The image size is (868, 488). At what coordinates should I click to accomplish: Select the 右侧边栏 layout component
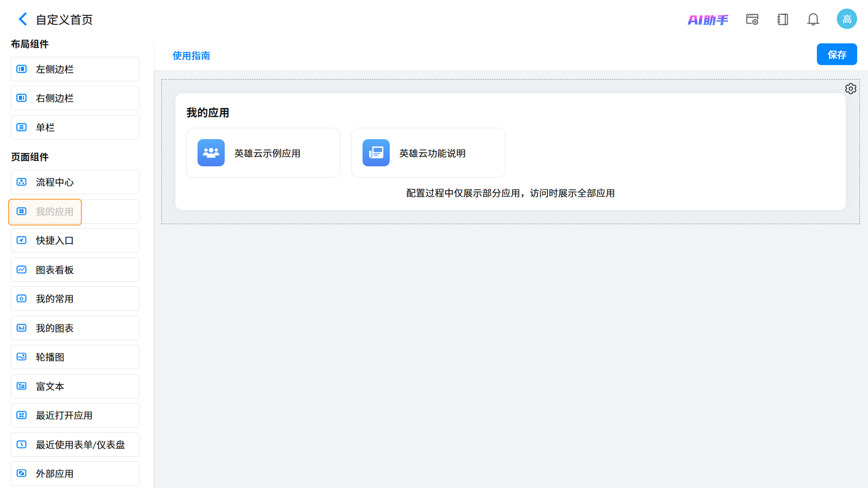tap(75, 98)
